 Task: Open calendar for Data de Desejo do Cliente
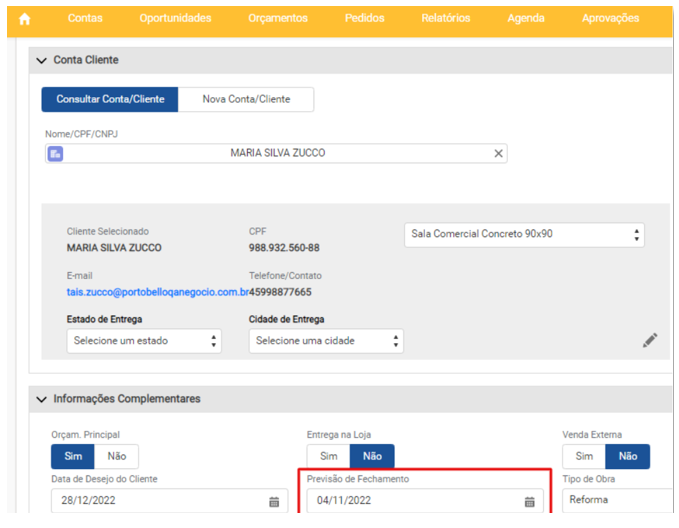pyautogui.click(x=274, y=501)
